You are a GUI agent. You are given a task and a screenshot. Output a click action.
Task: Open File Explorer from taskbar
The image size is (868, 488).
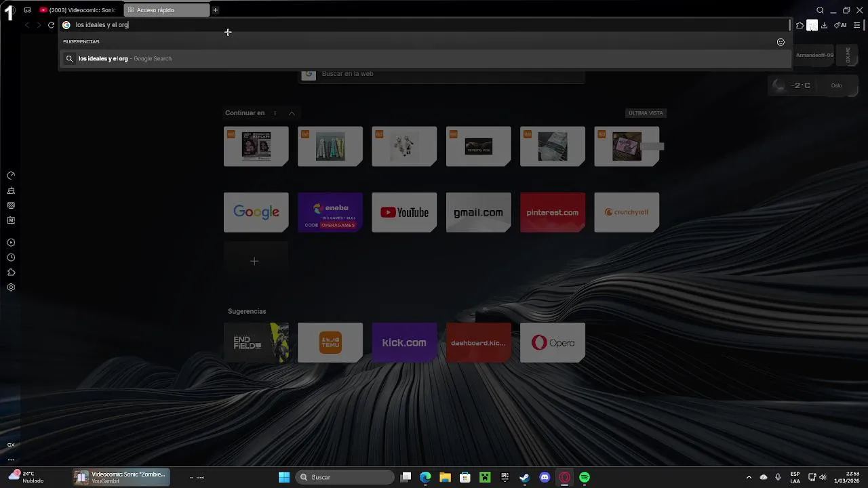(445, 477)
